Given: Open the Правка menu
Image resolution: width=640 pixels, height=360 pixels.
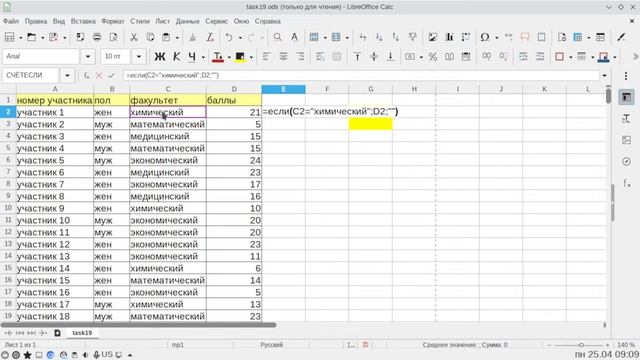Looking at the screenshot, I should click(36, 21).
